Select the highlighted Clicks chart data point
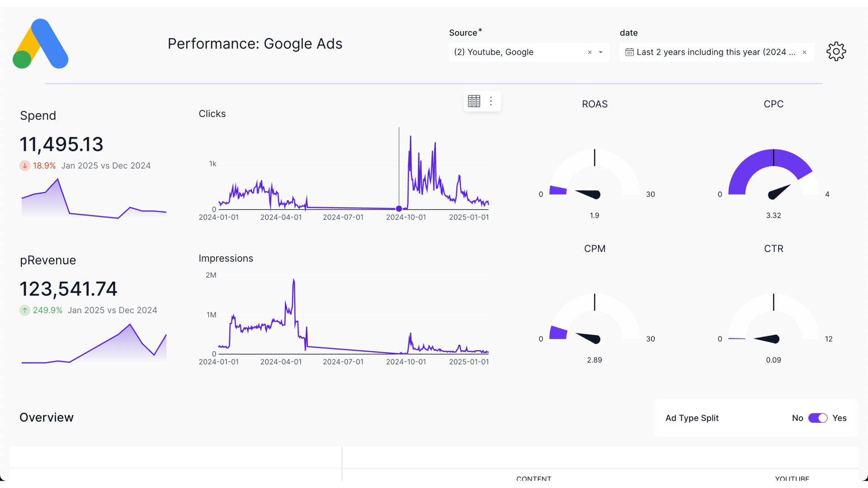 (399, 209)
